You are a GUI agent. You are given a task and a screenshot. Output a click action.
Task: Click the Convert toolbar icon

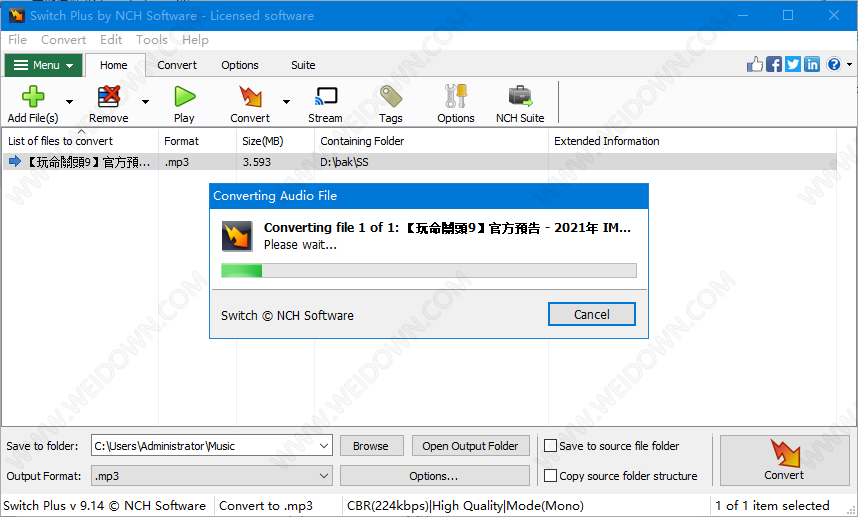[x=250, y=97]
